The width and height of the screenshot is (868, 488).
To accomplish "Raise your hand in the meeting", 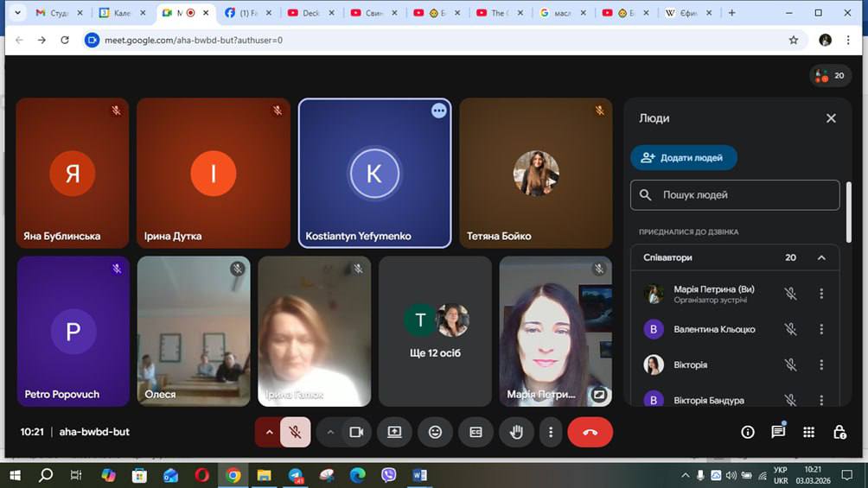I will pyautogui.click(x=516, y=432).
